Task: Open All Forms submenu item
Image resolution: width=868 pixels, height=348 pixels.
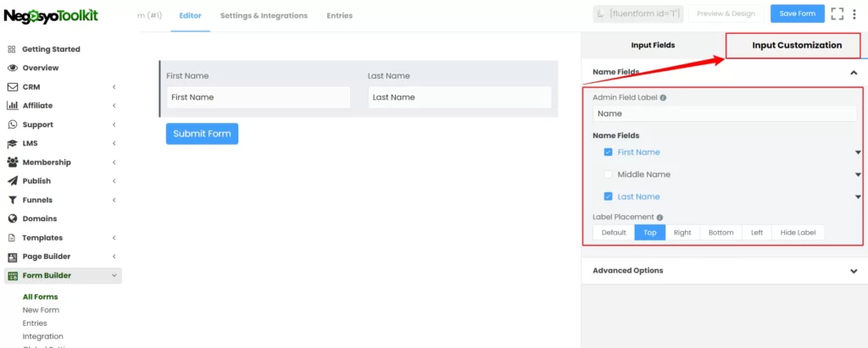Action: click(x=41, y=296)
